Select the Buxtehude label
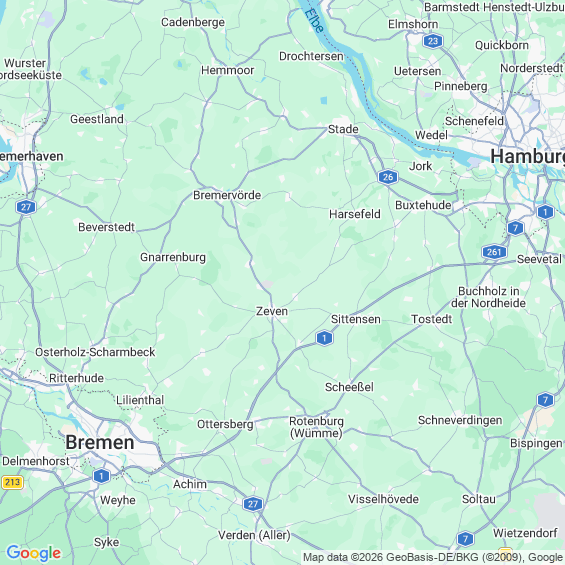 coord(423,205)
